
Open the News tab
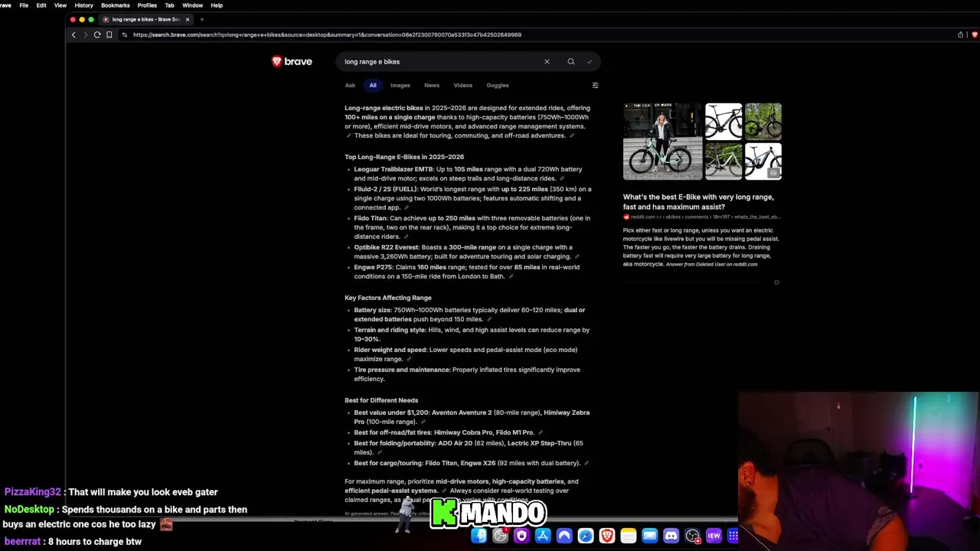coord(432,85)
